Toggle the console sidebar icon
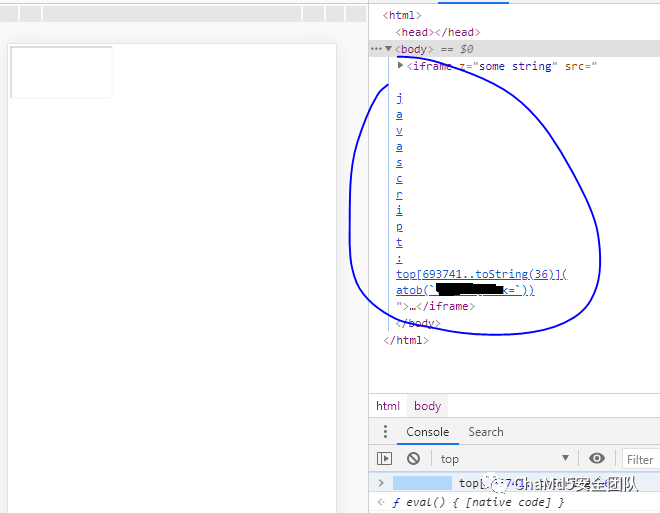The image size is (660, 513). click(384, 458)
